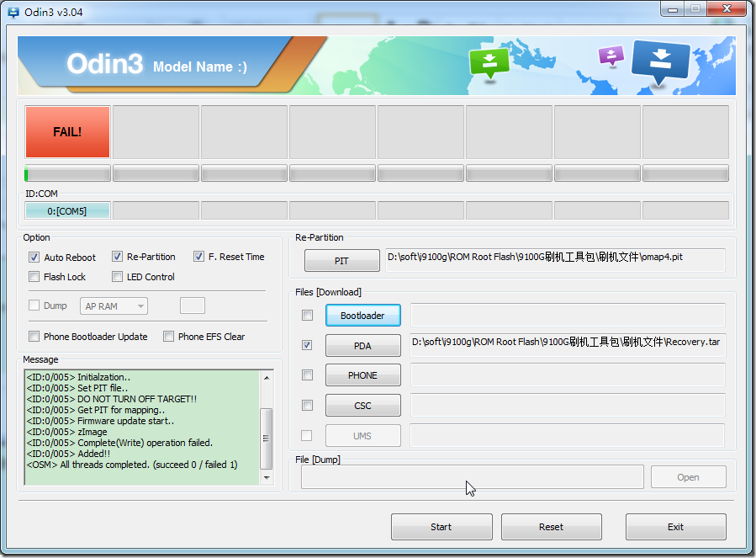This screenshot has height=558, width=756.
Task: Tick the checkbox beside Bootloader button
Action: 307,316
